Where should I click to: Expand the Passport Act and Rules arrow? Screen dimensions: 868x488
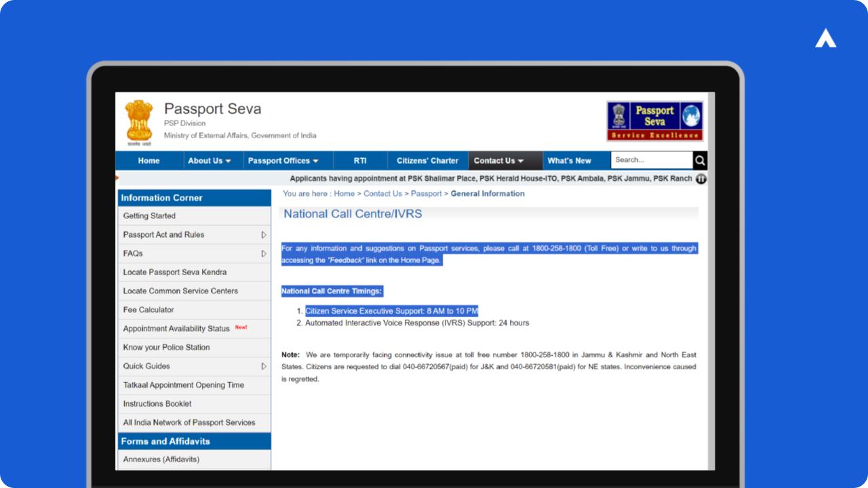[x=264, y=235]
